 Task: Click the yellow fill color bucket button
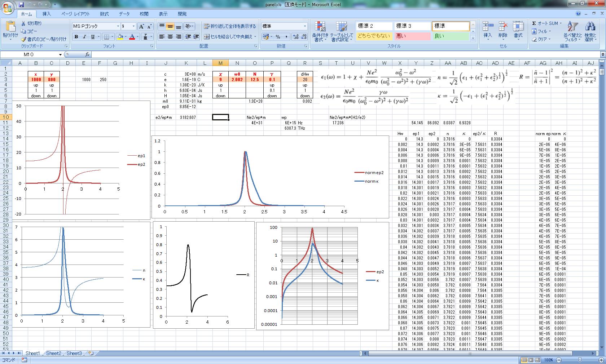pos(120,37)
